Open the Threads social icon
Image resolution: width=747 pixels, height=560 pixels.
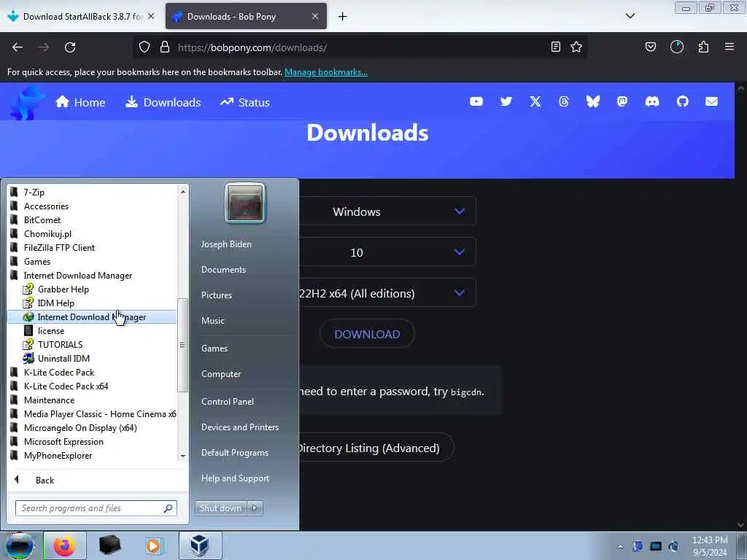coord(564,101)
